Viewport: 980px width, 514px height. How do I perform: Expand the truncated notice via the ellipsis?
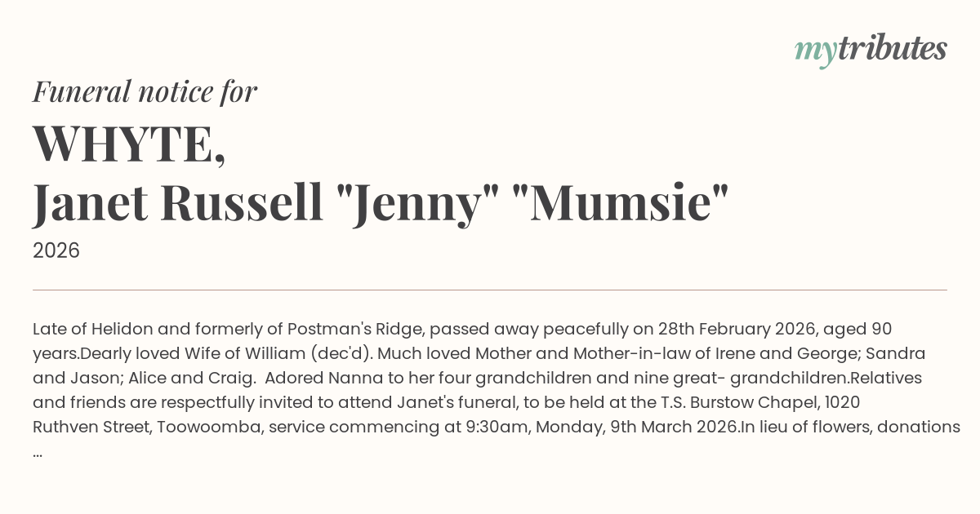tap(38, 451)
